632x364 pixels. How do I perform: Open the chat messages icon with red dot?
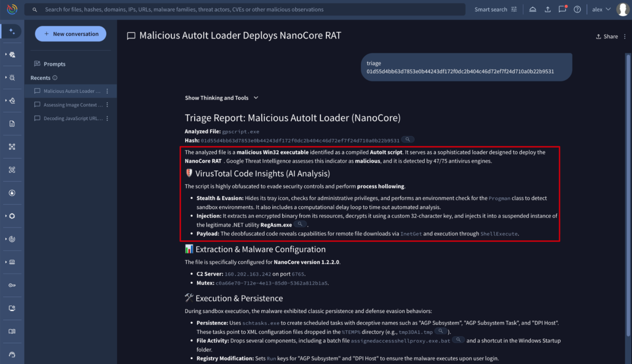click(x=563, y=9)
